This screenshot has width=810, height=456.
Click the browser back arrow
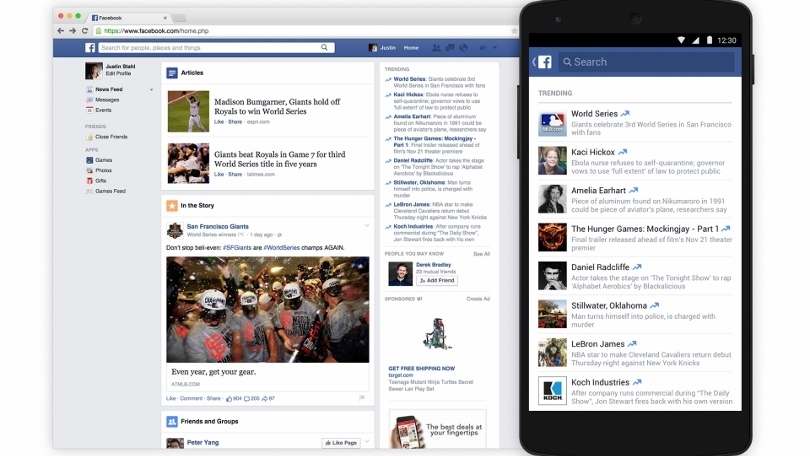62,31
